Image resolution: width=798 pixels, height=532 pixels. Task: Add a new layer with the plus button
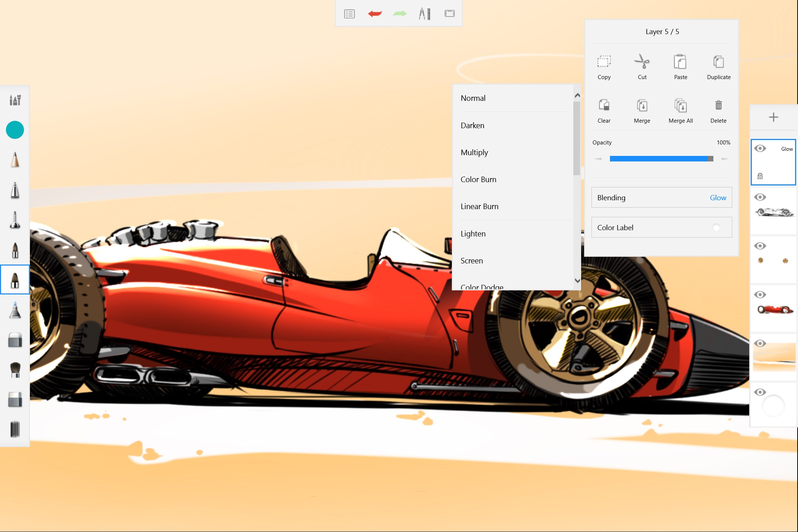(x=774, y=117)
